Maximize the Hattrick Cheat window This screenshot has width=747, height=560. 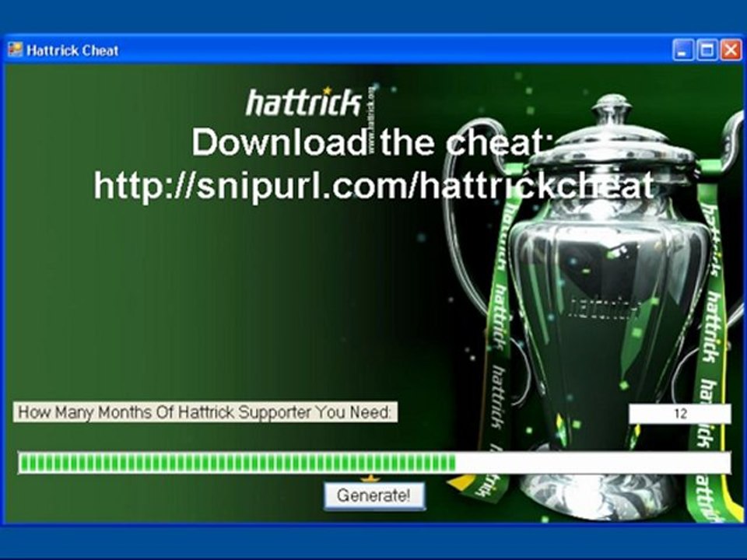coord(707,50)
